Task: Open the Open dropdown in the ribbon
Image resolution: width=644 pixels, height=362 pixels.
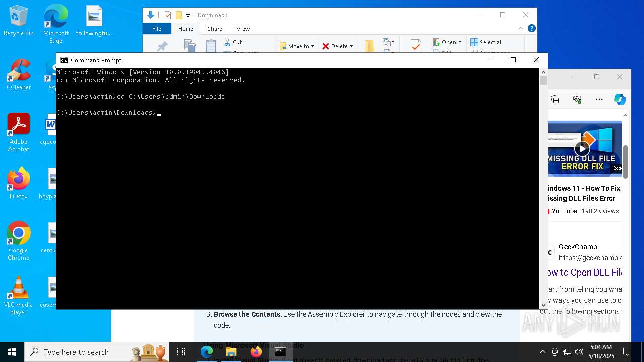Action: 447,42
